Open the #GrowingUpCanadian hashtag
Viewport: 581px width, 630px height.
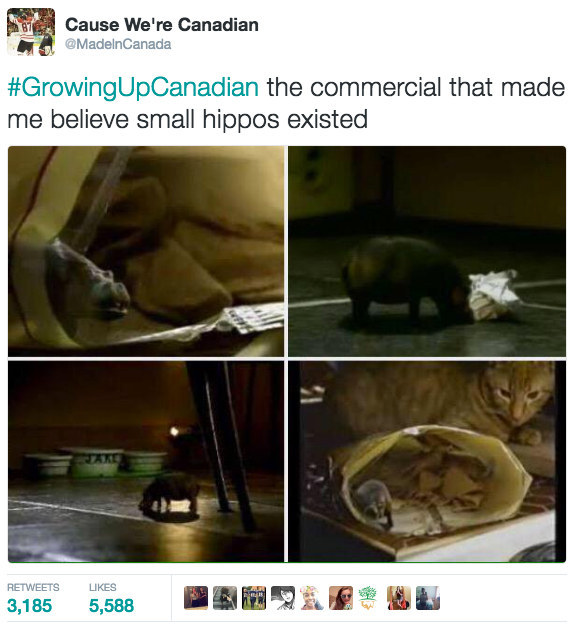click(133, 87)
